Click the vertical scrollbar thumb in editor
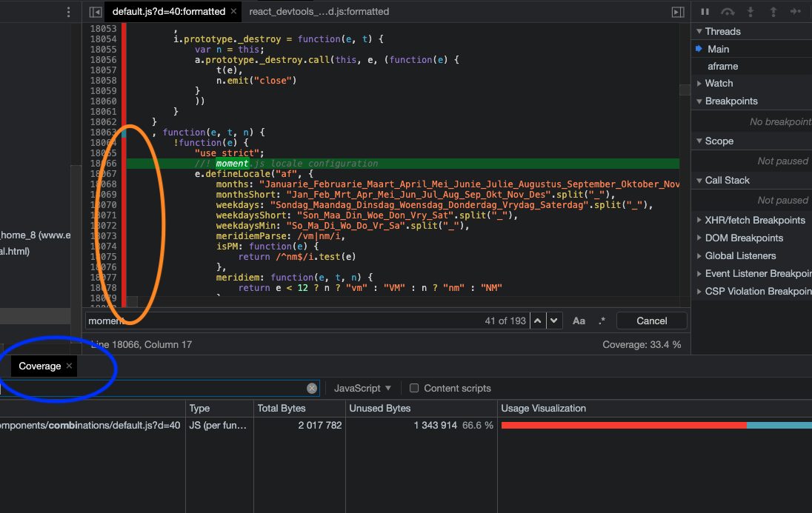Image resolution: width=812 pixels, height=513 pixels. tap(685, 90)
